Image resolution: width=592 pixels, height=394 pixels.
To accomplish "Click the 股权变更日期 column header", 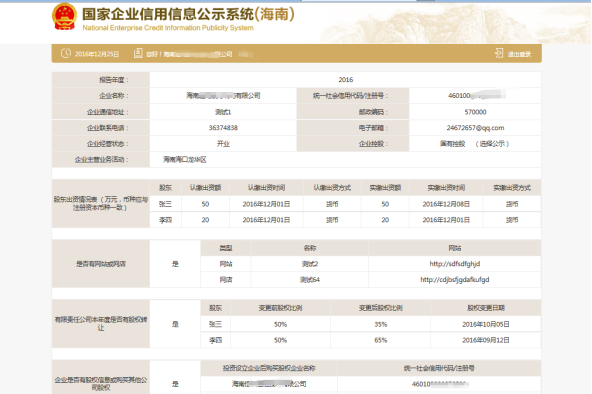I will pos(486,308).
